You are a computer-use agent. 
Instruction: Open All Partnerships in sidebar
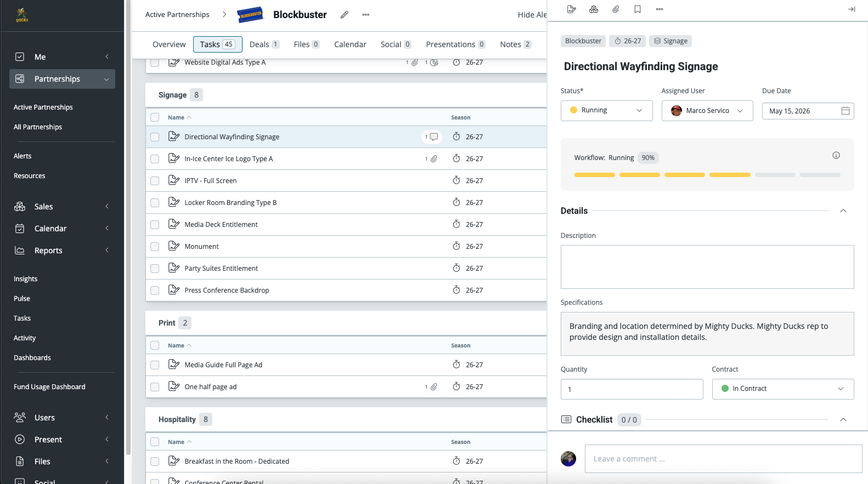pos(38,127)
